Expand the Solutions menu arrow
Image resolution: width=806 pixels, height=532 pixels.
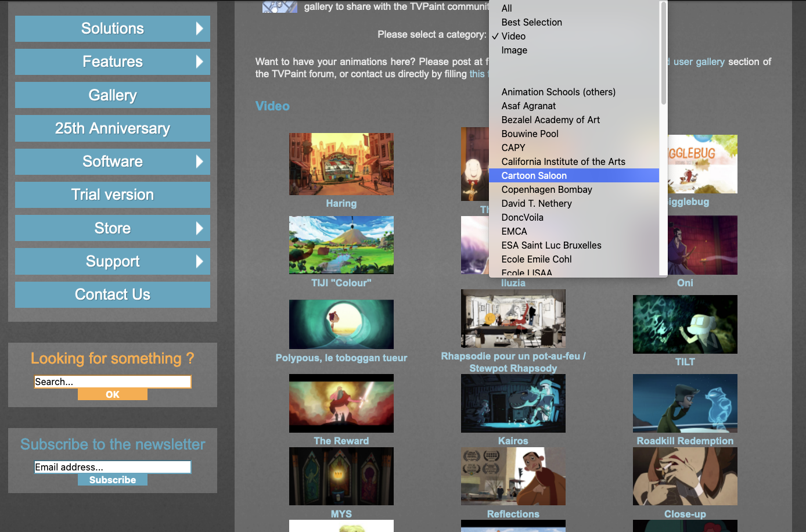point(199,28)
